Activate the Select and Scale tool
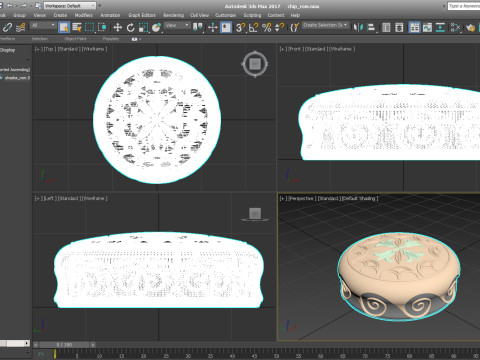 [143, 27]
